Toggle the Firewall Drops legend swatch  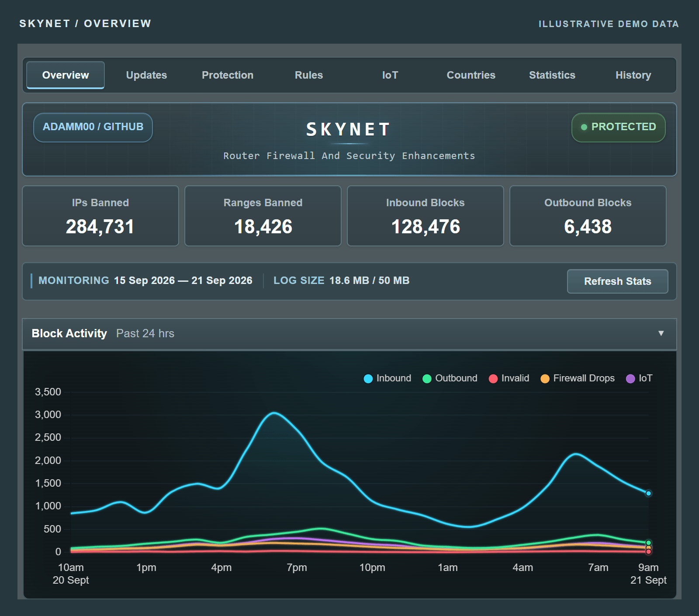tap(545, 379)
